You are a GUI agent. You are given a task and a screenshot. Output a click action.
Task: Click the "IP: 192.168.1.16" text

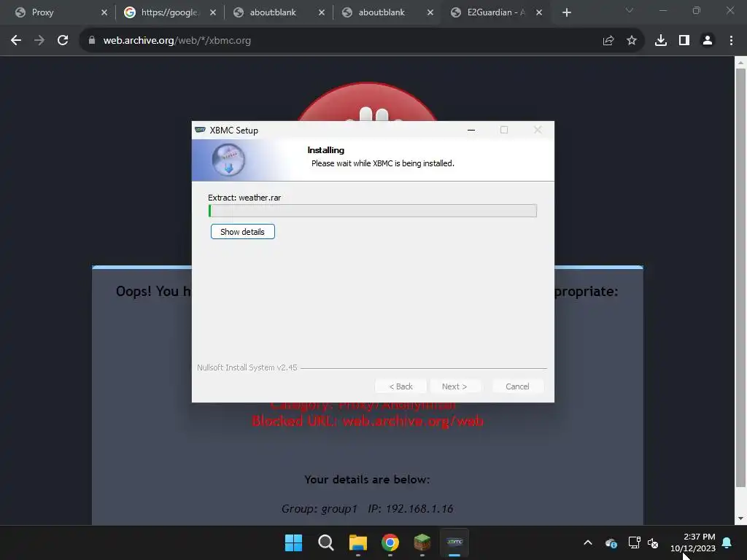click(410, 508)
